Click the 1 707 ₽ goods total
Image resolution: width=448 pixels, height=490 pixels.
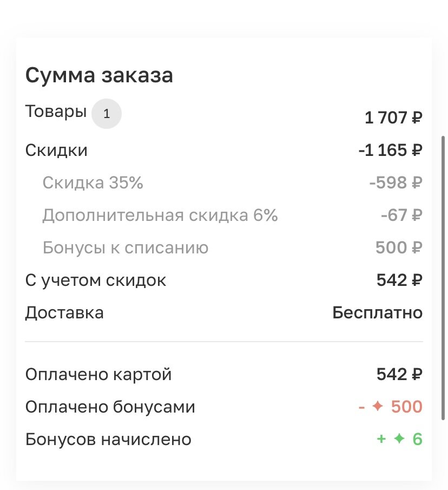(x=393, y=118)
